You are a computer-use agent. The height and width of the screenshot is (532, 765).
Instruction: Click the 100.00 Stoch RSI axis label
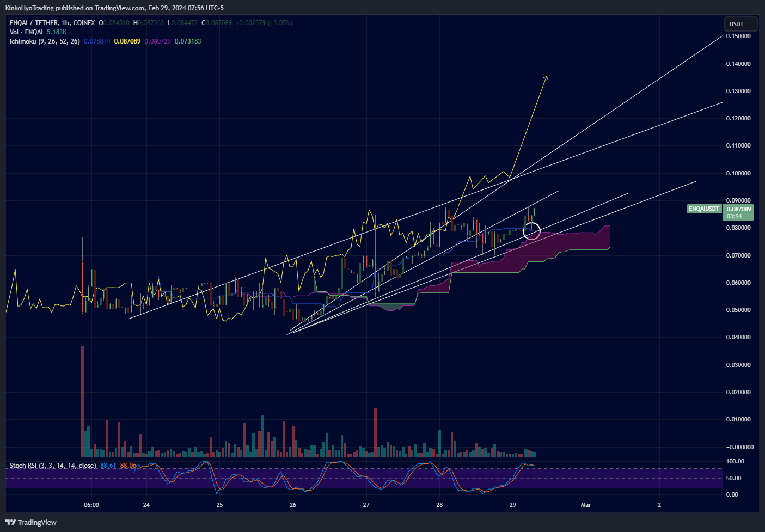pyautogui.click(x=735, y=461)
